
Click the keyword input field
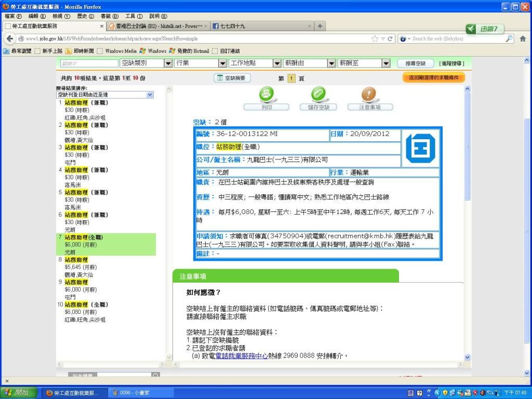pyautogui.click(x=89, y=63)
